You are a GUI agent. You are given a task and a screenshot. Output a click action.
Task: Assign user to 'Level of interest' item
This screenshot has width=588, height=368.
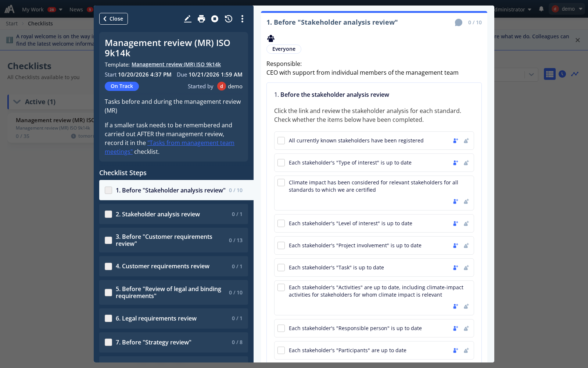456,223
